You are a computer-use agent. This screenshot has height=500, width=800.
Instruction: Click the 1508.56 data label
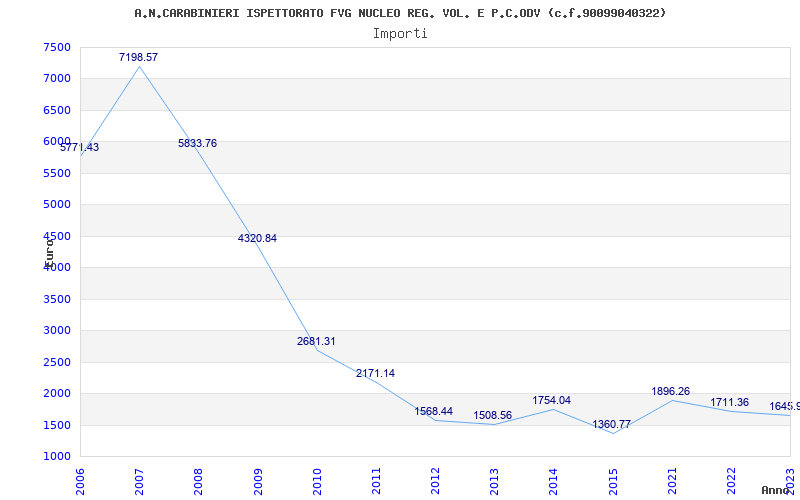[492, 415]
